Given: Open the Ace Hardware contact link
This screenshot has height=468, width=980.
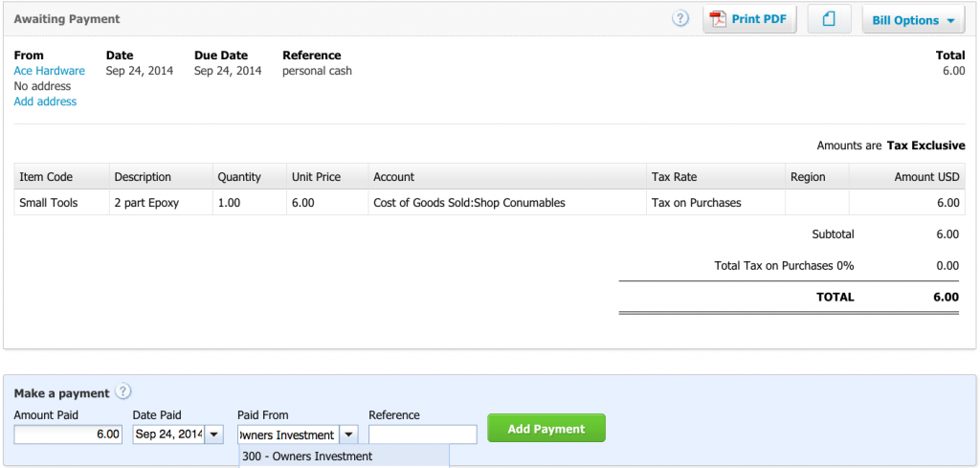Looking at the screenshot, I should click(50, 71).
